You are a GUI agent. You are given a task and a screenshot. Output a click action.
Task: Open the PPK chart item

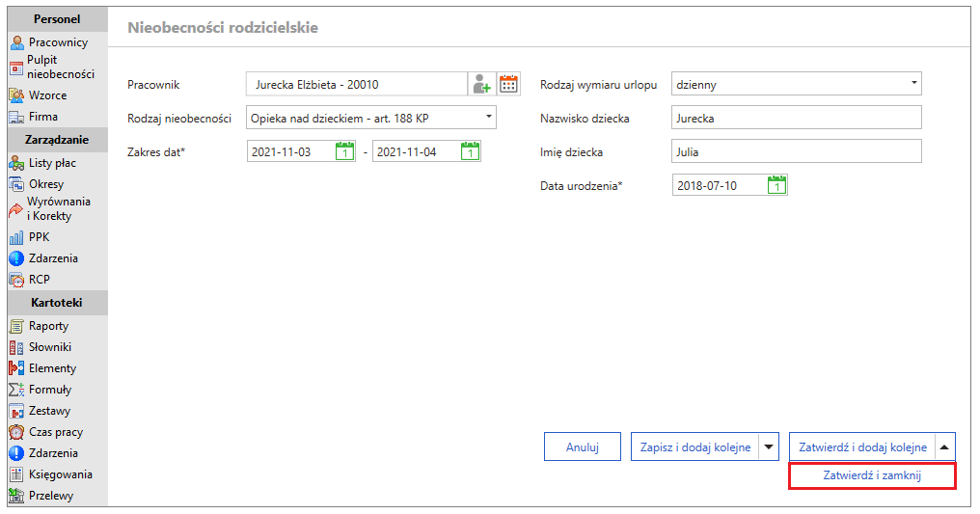pos(29,237)
